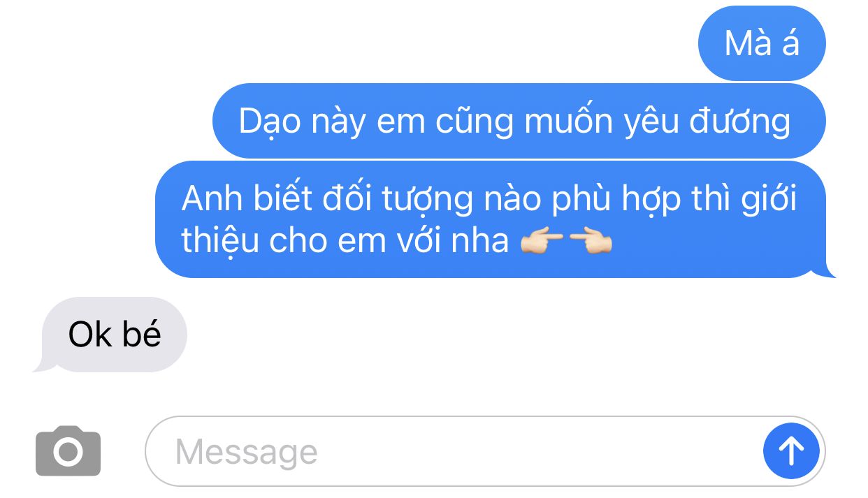
Task: Select the "Mà á" message bubble
Action: [762, 43]
